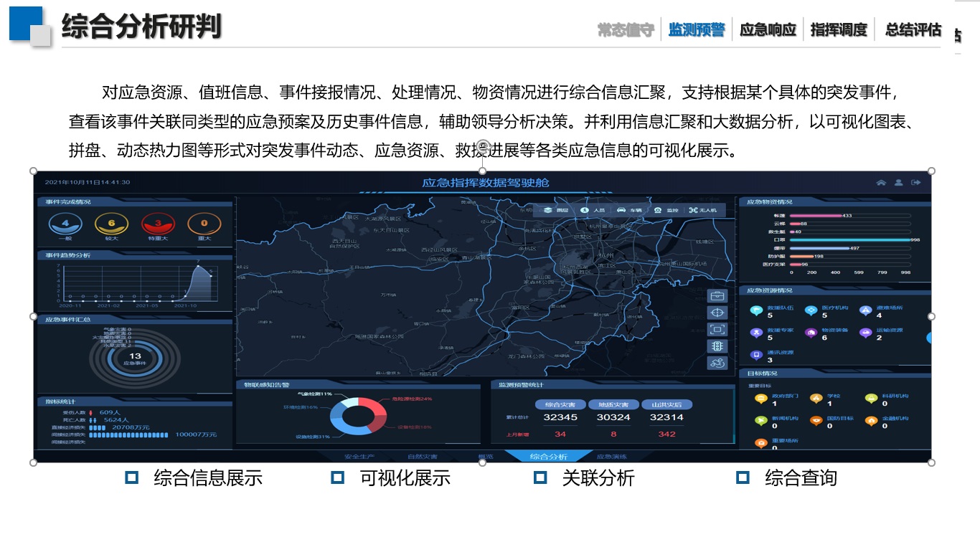Click the 危险源检测24% donut label

pos(412,399)
